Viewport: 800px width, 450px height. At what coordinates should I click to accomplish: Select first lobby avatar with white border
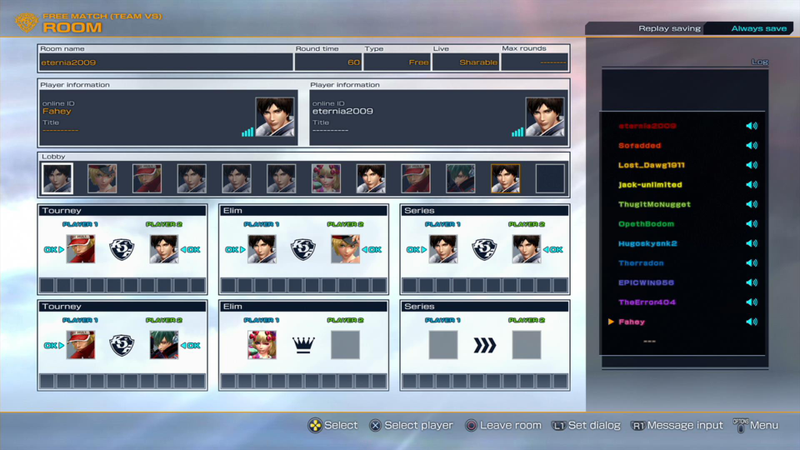point(57,179)
